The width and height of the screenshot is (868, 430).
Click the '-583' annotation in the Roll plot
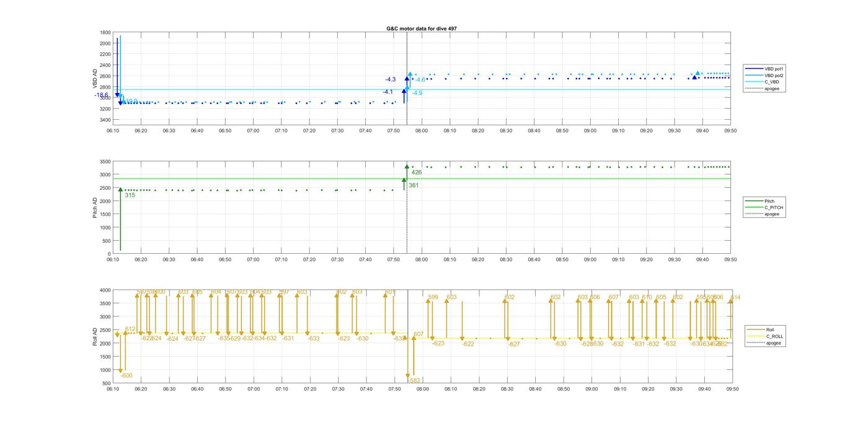414,380
